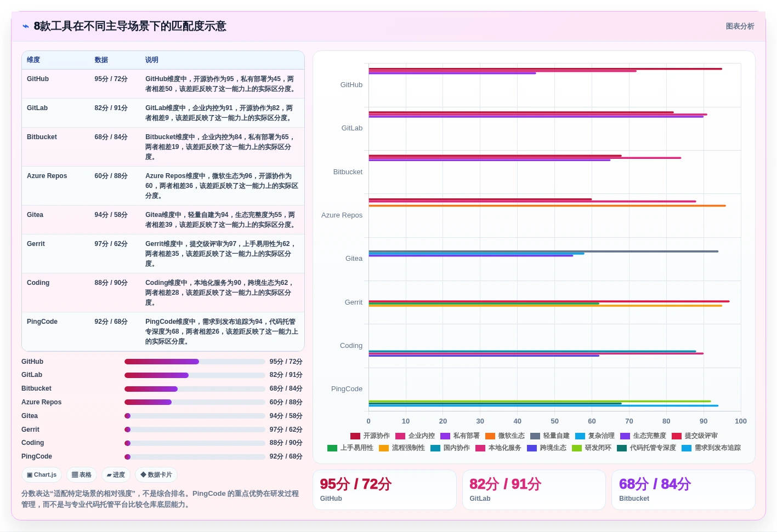Image resolution: width=777 pixels, height=532 pixels.
Task: Click the 图表分析 tag in the header
Action: tap(740, 26)
